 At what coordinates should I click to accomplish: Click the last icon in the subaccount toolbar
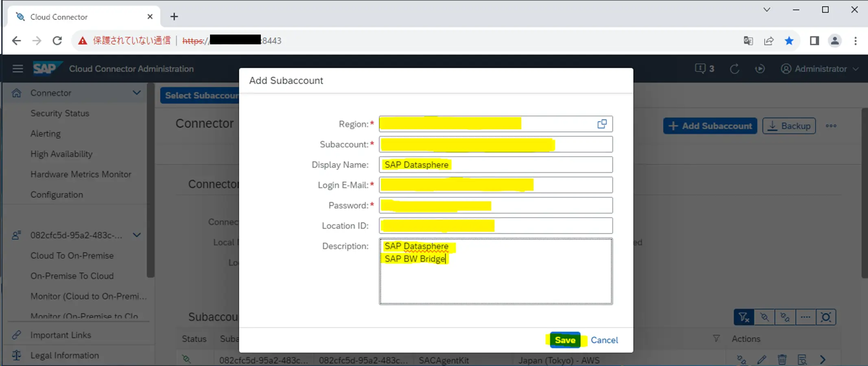coord(826,317)
